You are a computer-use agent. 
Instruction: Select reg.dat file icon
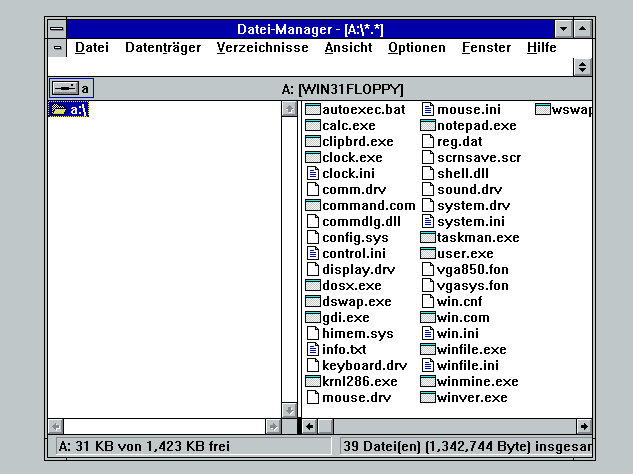428,141
